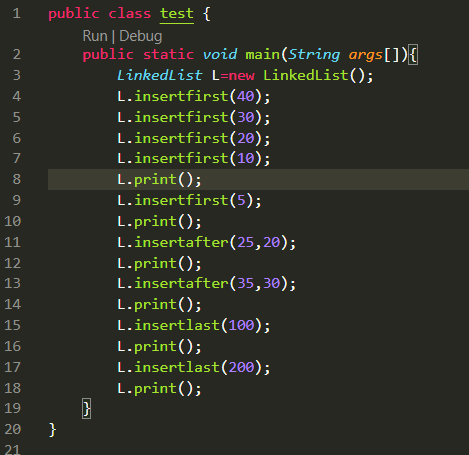The image size is (469, 455).
Task: Click 'String' type on line 2
Action: [x=314, y=54]
